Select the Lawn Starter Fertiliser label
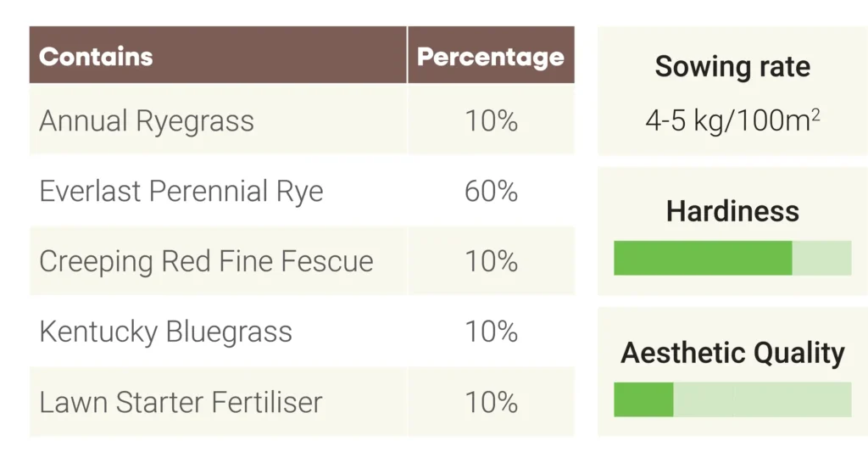 181,402
